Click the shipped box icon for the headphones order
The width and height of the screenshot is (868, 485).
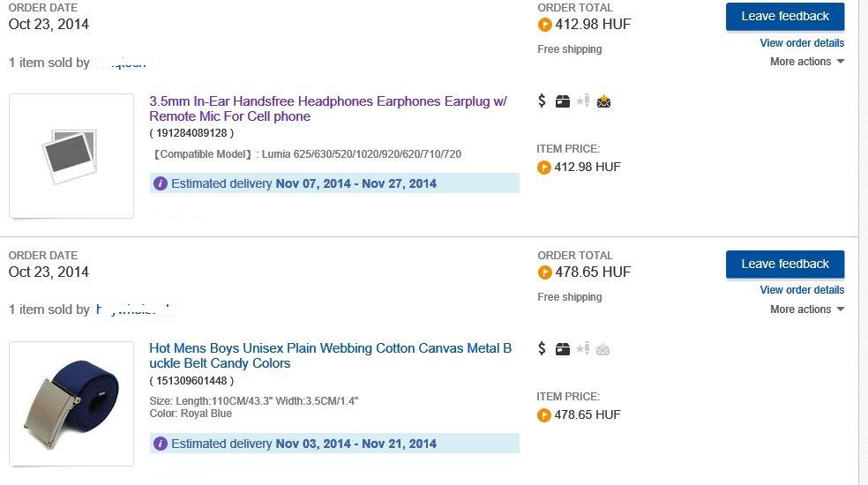click(562, 101)
